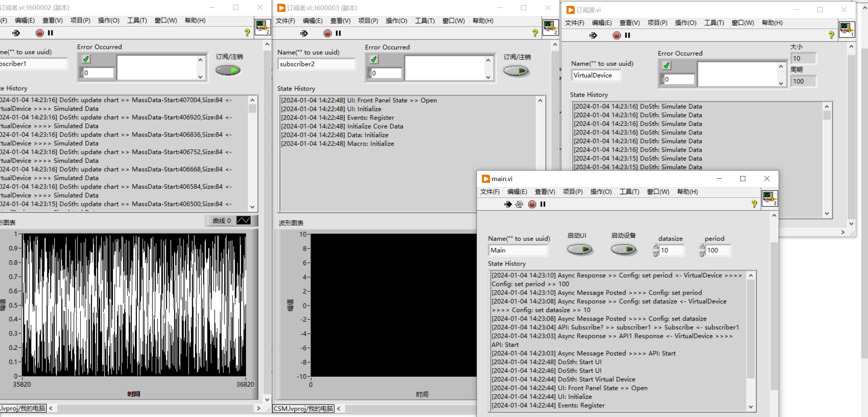Click the VI connector icon in 订阅源.vi
The height and width of the screenshot is (417, 868).
point(847,30)
